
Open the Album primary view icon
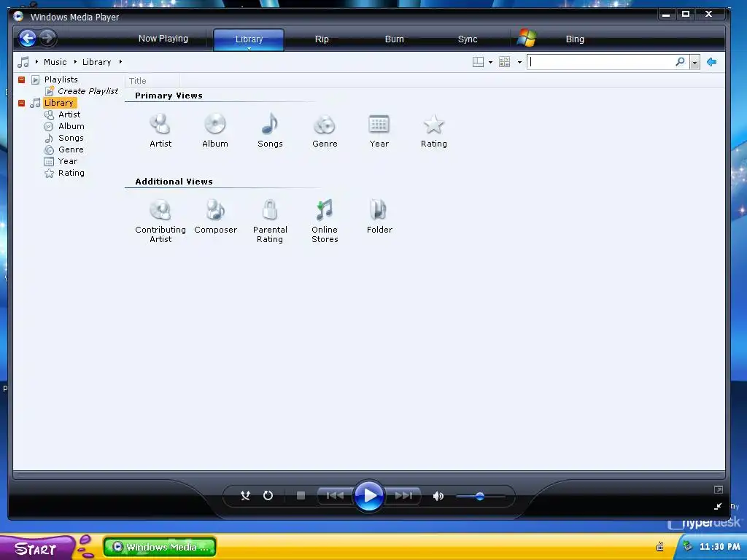tap(215, 131)
